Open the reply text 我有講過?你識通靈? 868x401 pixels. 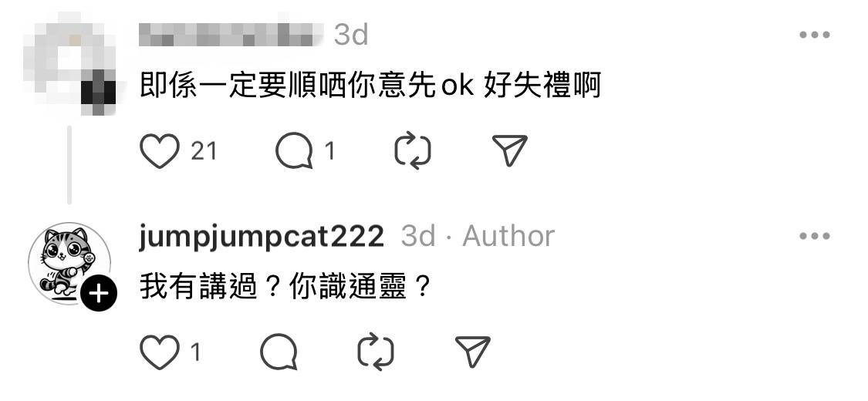click(x=285, y=288)
